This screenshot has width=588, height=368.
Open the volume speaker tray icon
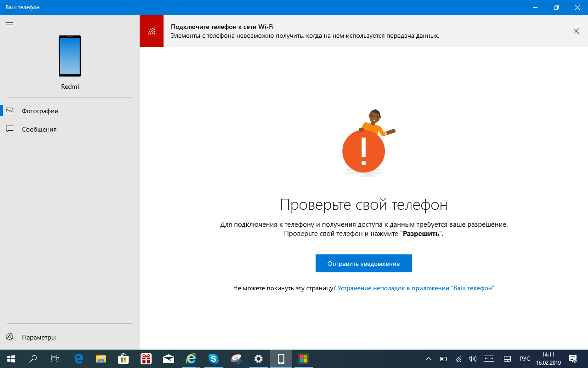tap(472, 359)
